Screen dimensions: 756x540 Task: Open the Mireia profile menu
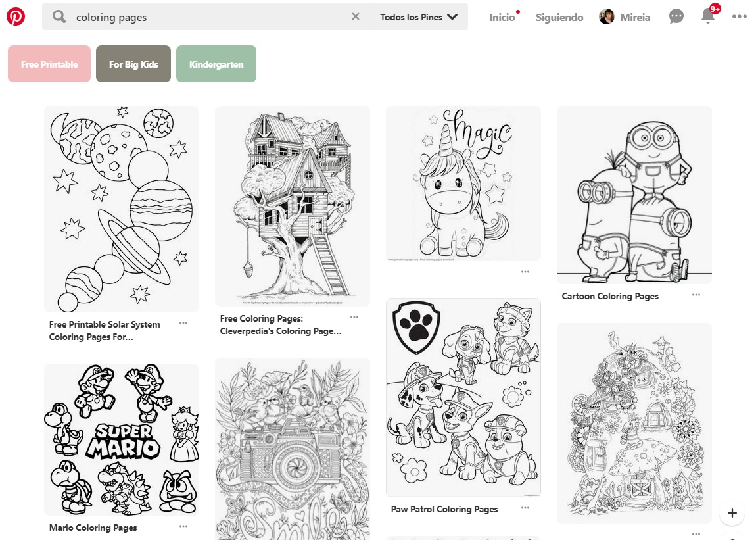(624, 17)
